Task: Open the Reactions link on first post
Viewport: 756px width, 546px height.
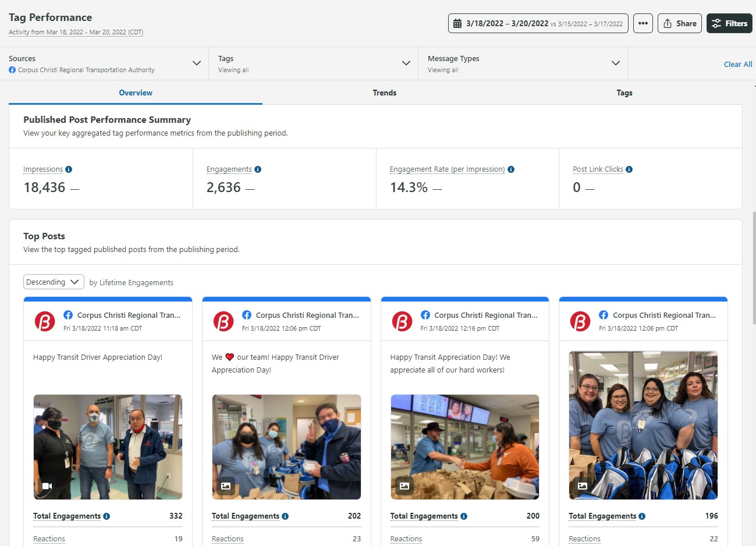Action: (48, 538)
